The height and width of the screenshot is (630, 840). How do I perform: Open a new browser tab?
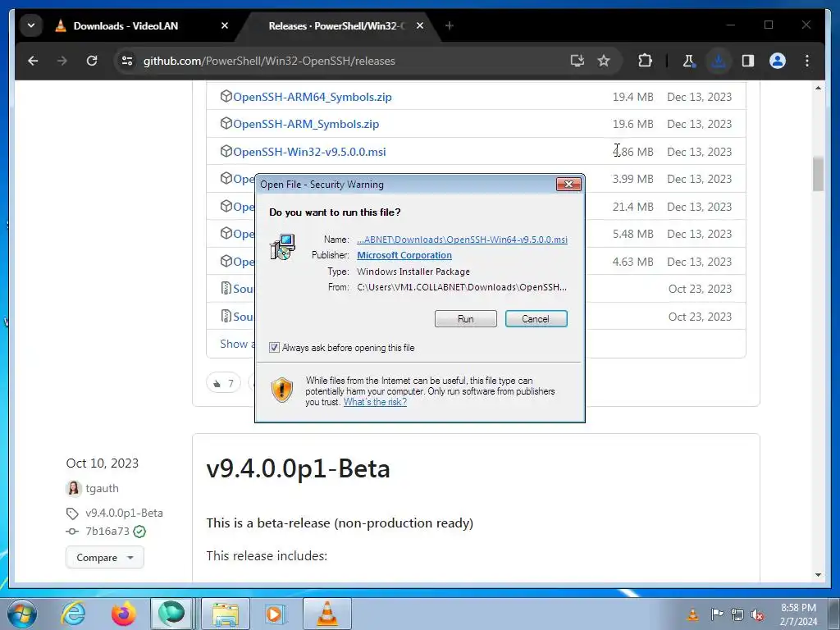(x=450, y=25)
